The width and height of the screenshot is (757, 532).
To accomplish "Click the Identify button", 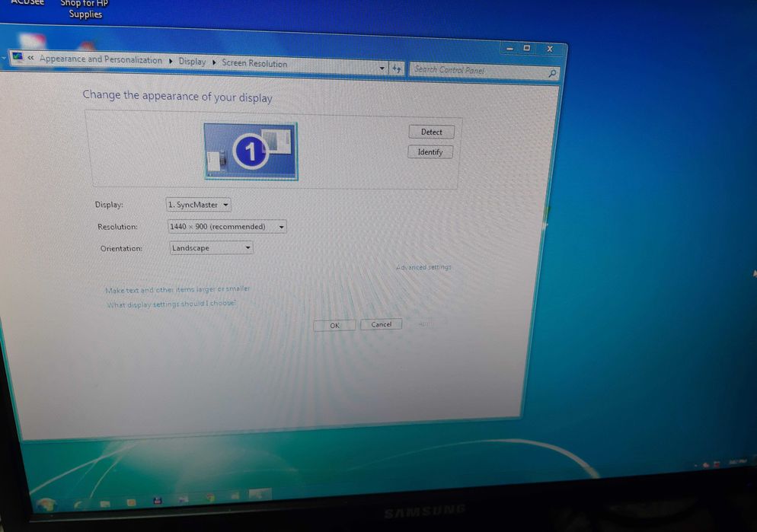I will click(430, 152).
